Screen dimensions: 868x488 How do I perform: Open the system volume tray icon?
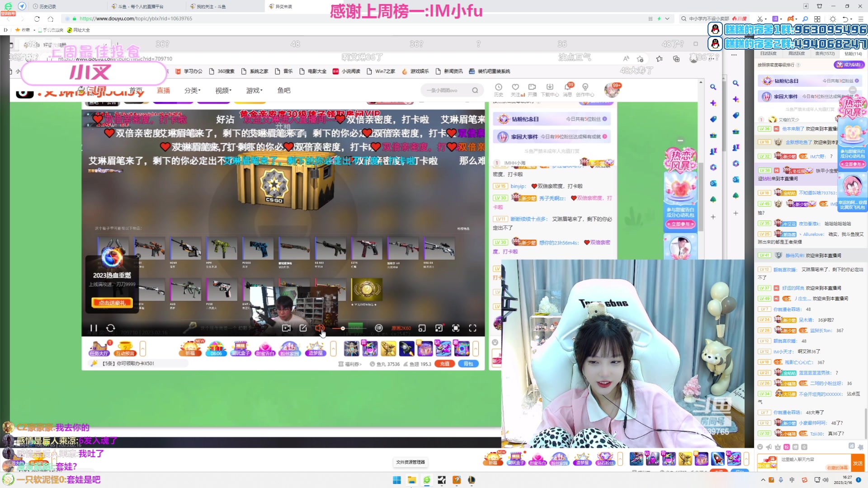(x=826, y=480)
